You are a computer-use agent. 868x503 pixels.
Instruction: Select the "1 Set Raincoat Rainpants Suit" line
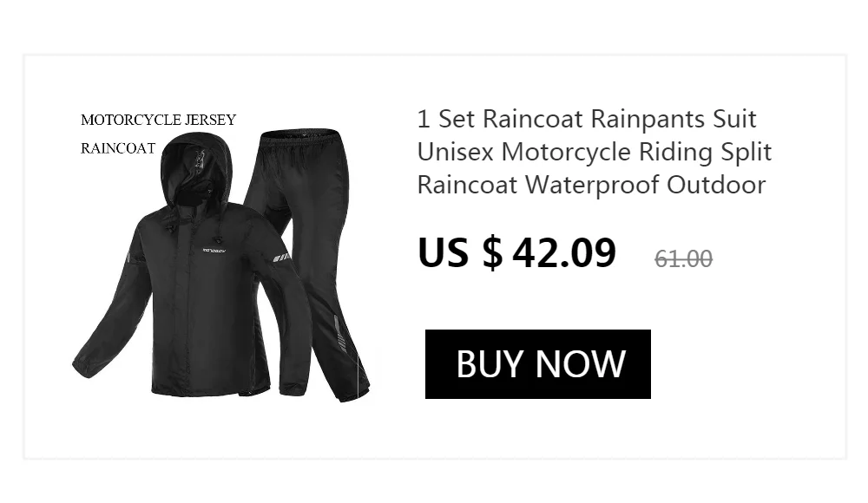tap(587, 119)
